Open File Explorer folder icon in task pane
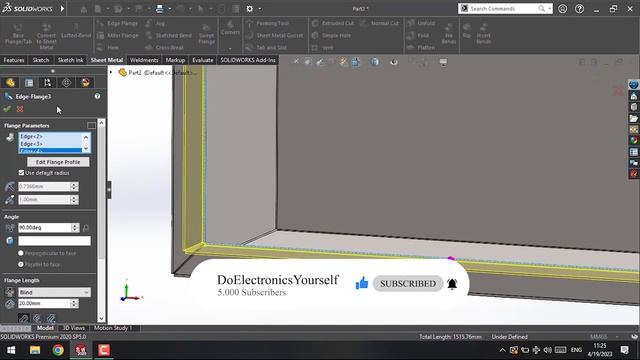 pos(633,118)
